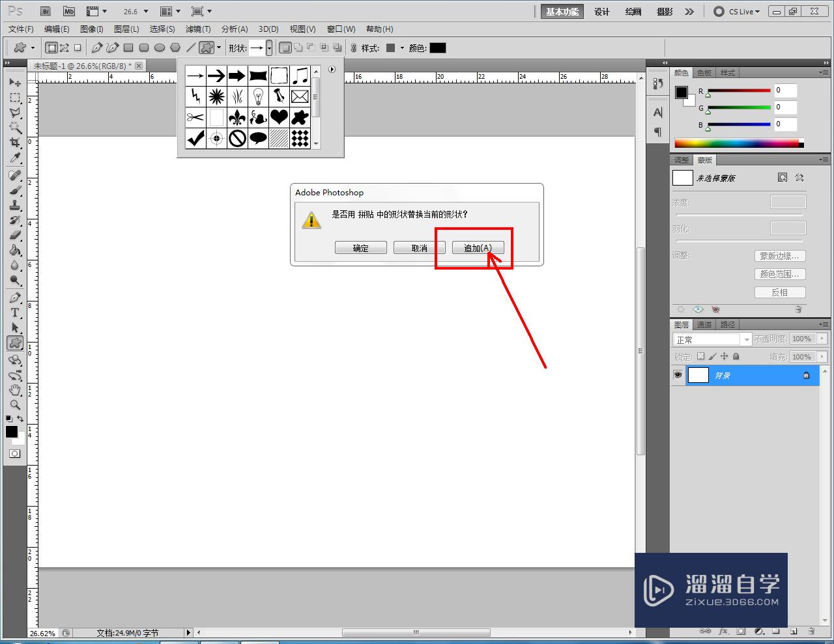
Task: Launch Adobe Bridge from the Br icon
Action: [x=45, y=12]
